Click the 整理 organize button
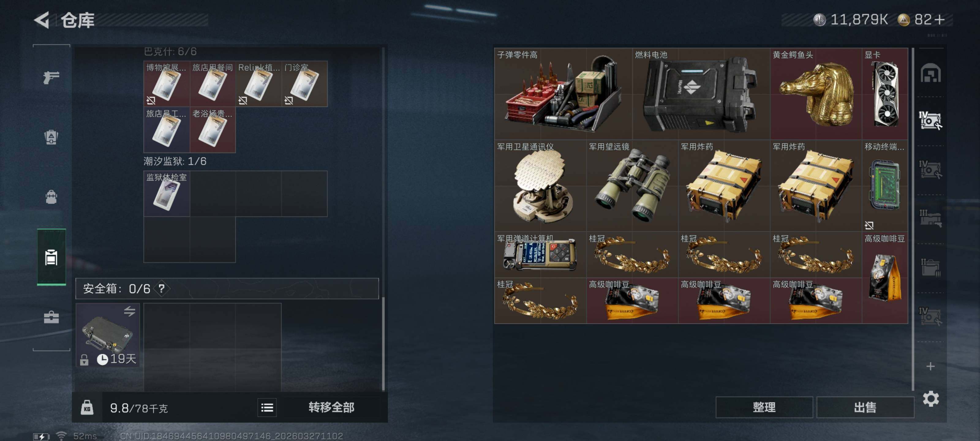 click(764, 408)
